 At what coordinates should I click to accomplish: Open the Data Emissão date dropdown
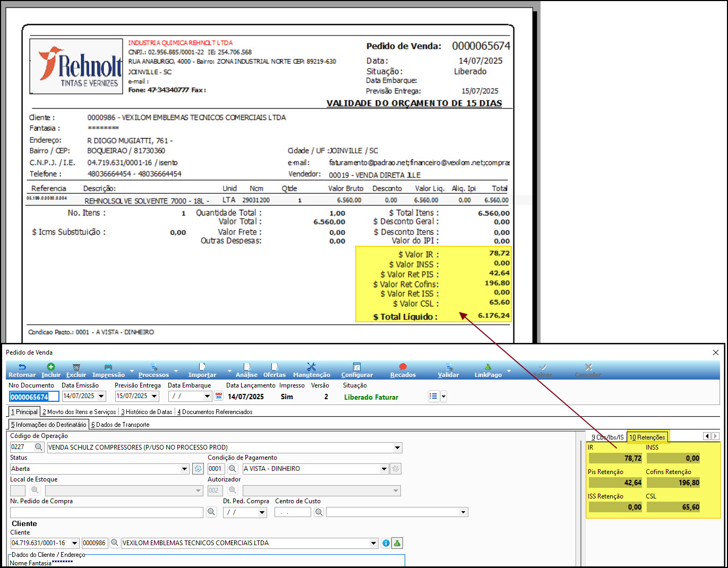pos(101,397)
